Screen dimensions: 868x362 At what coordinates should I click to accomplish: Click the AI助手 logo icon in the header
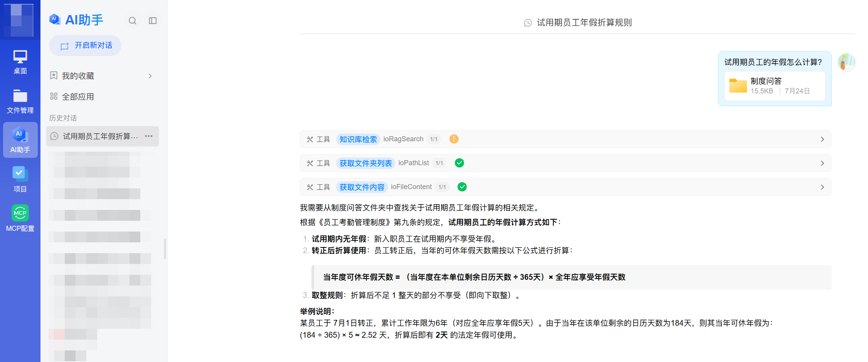tap(55, 19)
